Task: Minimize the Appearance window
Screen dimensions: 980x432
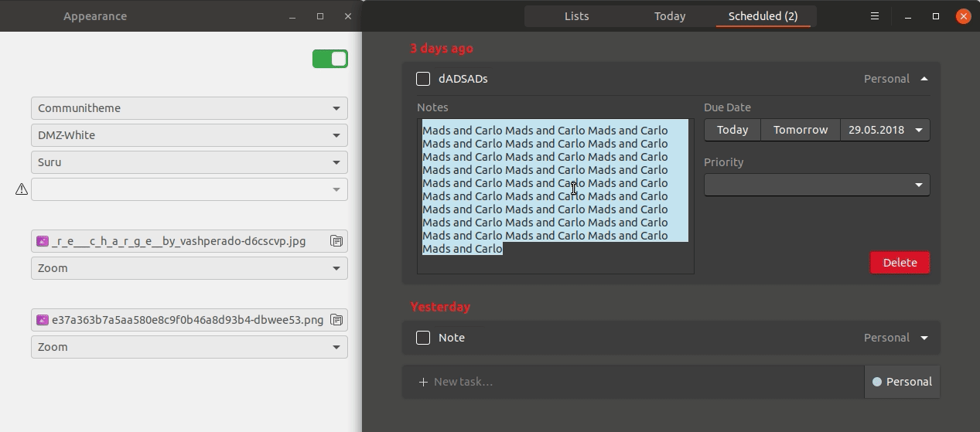Action: point(292,16)
